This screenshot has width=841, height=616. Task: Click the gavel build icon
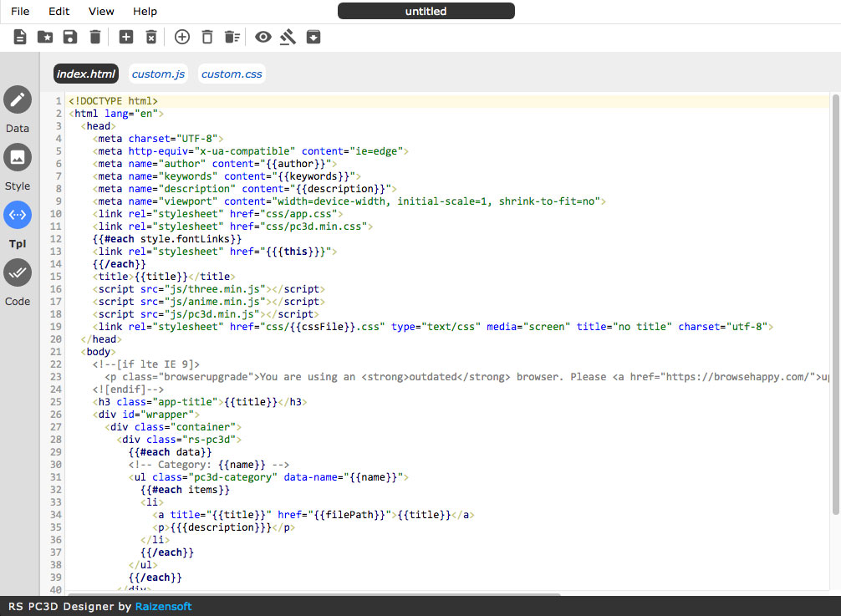[288, 37]
